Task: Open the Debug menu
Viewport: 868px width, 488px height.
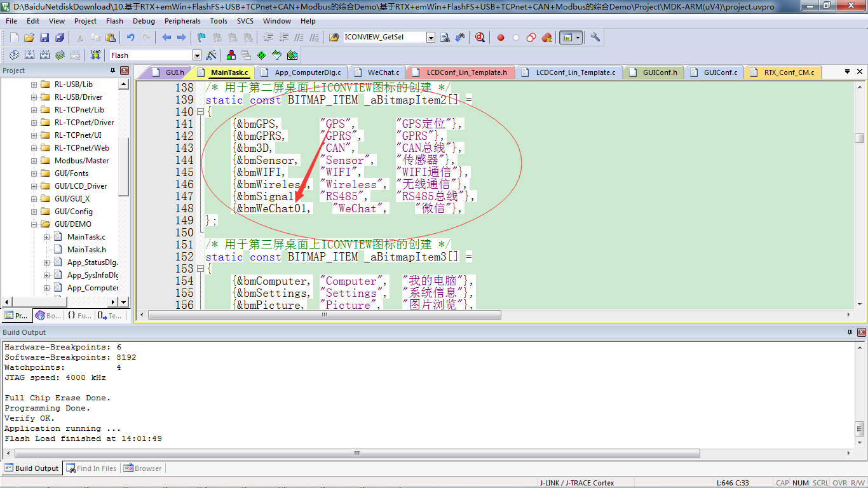Action: (x=144, y=21)
